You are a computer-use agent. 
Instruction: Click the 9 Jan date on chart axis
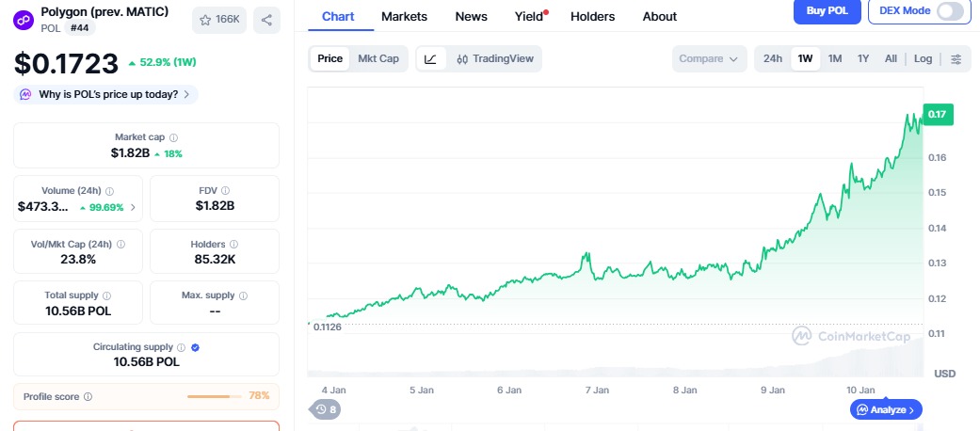(773, 390)
